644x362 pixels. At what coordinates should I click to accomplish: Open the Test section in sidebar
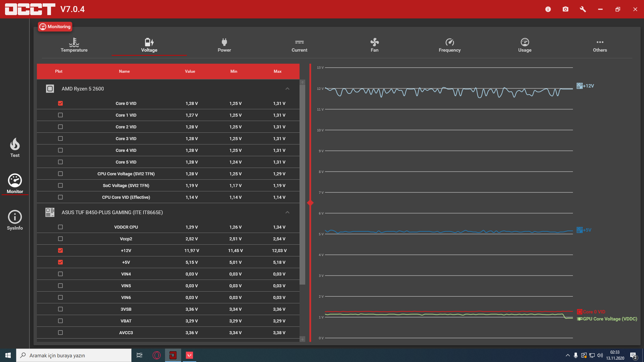pos(15,148)
